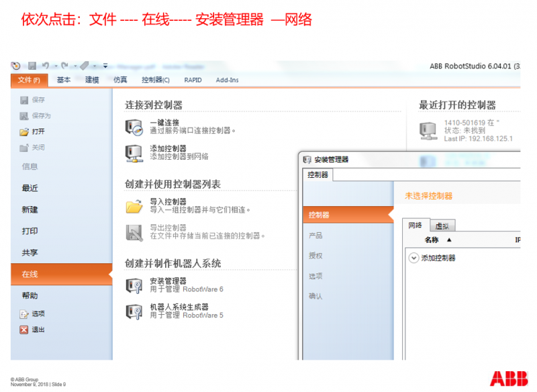Click the 创建并使用控制器列表 section heading
Viewport: 537px width, 392px height.
coord(173,184)
